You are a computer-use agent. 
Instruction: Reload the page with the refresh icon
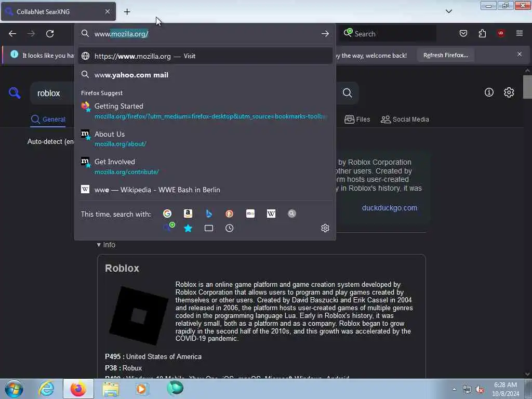pos(50,34)
